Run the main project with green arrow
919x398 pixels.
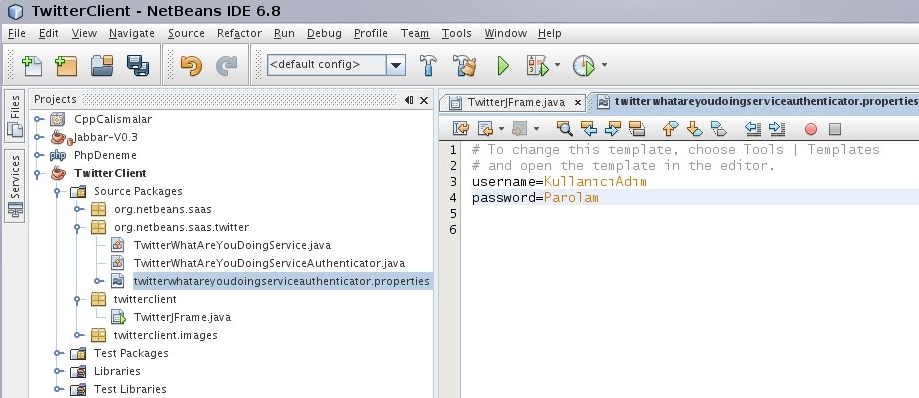(x=503, y=65)
